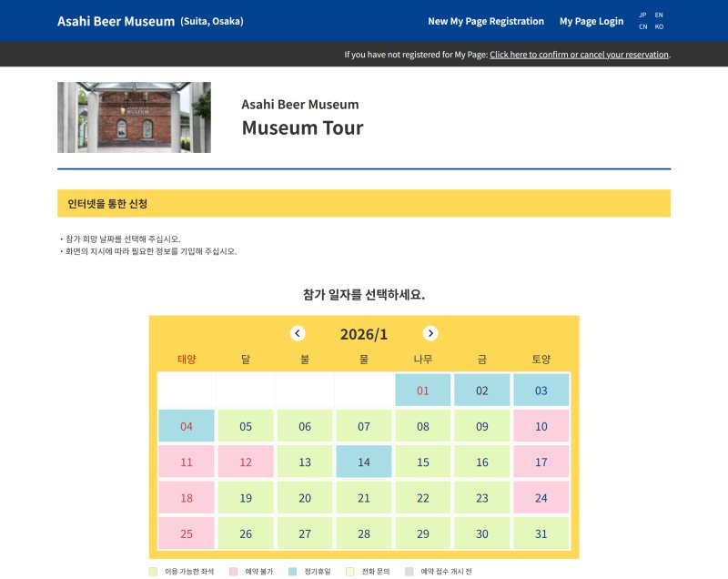Select date 29 on the calendar
728x579 pixels.
pos(423,533)
